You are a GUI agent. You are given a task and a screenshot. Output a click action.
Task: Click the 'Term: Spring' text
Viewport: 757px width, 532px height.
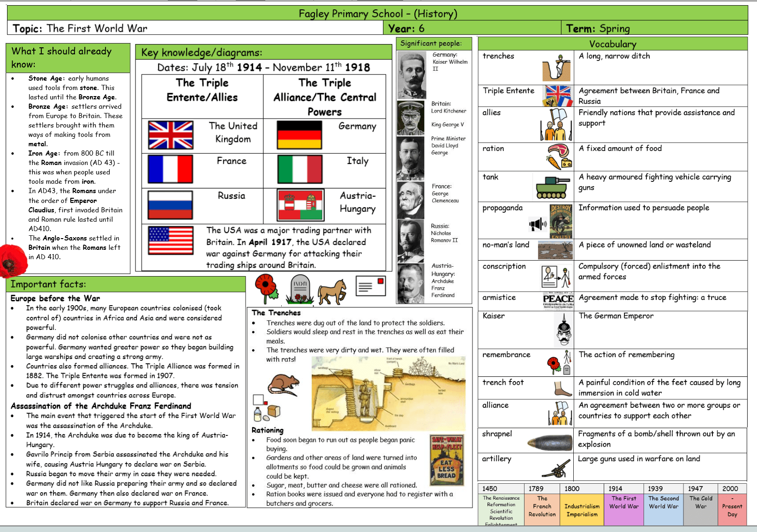[x=598, y=29]
